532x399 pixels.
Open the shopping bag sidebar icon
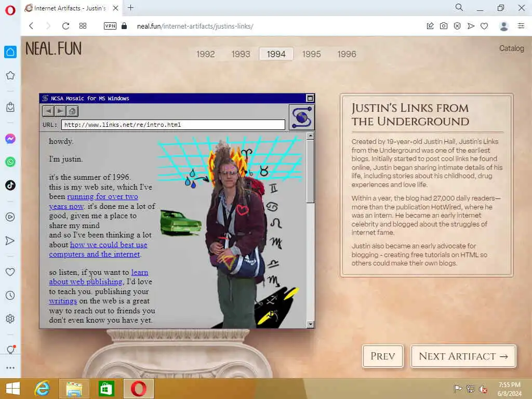10,107
